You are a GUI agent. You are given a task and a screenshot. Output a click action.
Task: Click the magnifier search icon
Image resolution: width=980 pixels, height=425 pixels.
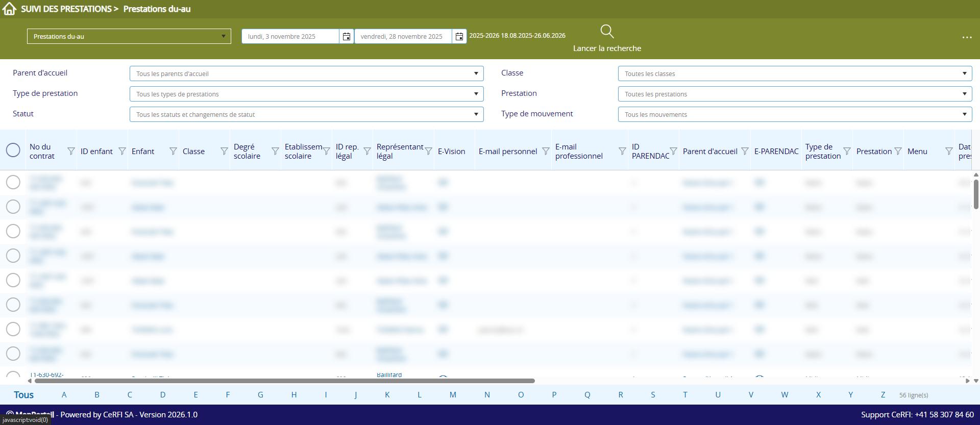pyautogui.click(x=607, y=32)
